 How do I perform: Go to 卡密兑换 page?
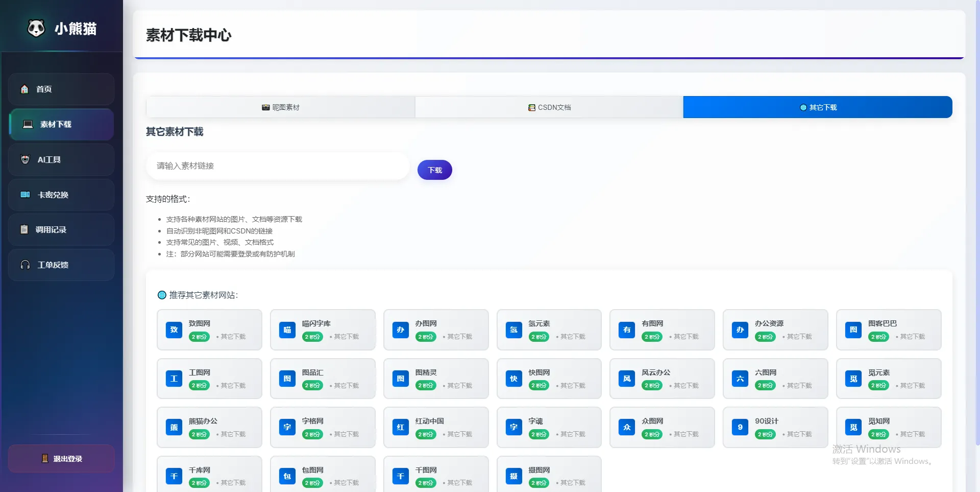pos(61,195)
